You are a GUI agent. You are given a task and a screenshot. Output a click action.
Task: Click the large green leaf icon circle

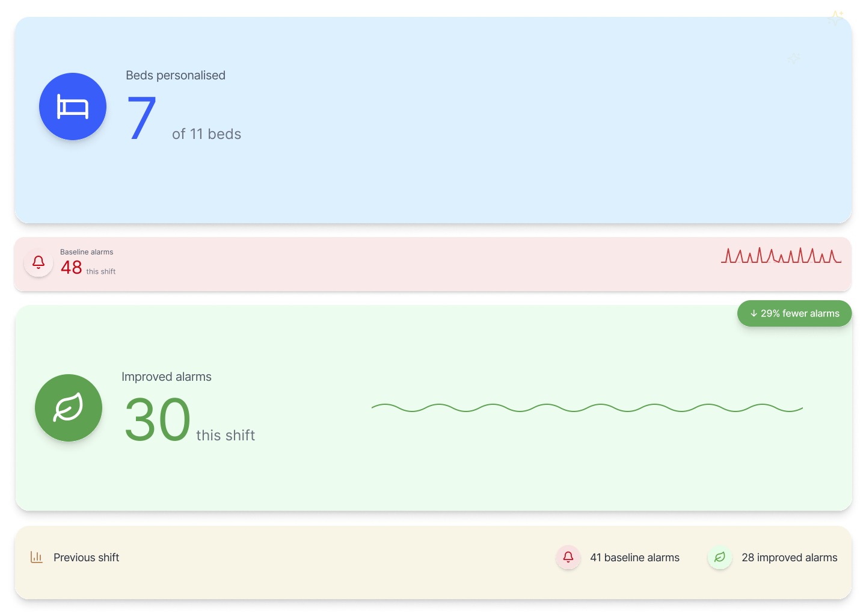69,408
